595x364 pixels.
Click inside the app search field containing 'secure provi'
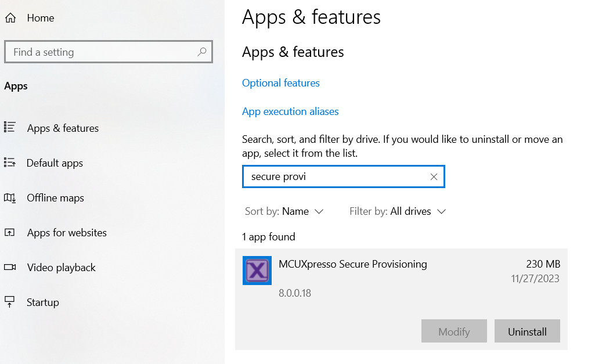tap(344, 176)
